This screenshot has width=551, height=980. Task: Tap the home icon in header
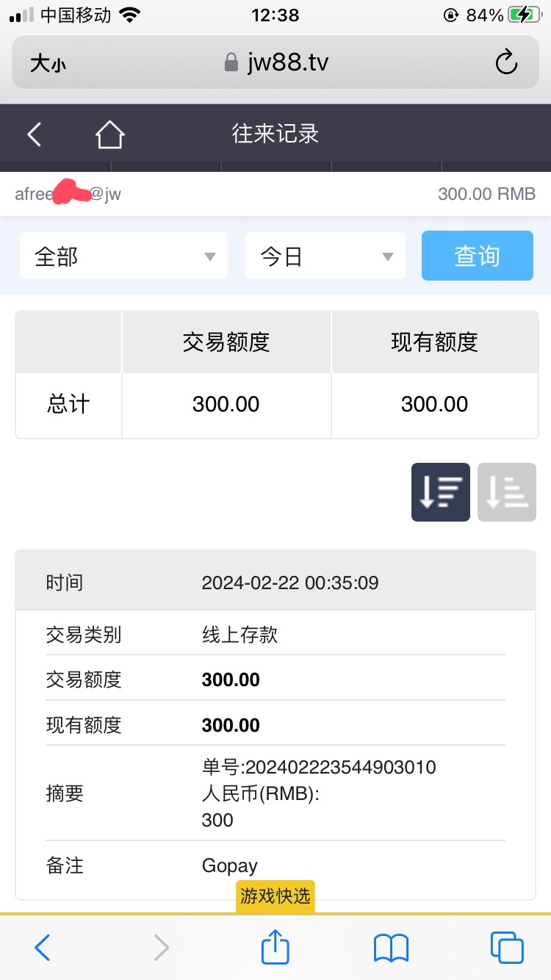click(109, 134)
